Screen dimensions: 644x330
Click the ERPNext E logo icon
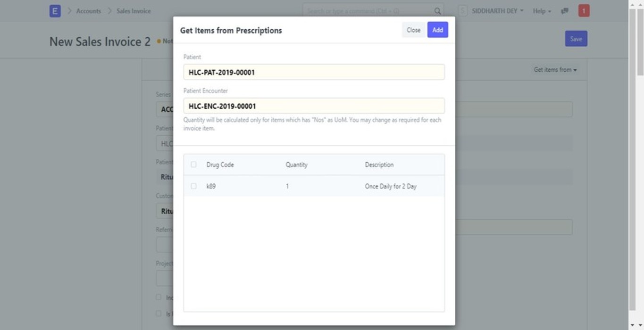tap(55, 11)
